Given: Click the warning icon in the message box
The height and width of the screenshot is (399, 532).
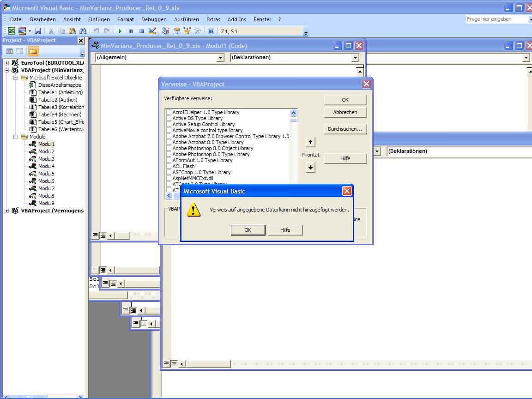Looking at the screenshot, I should coord(193,210).
